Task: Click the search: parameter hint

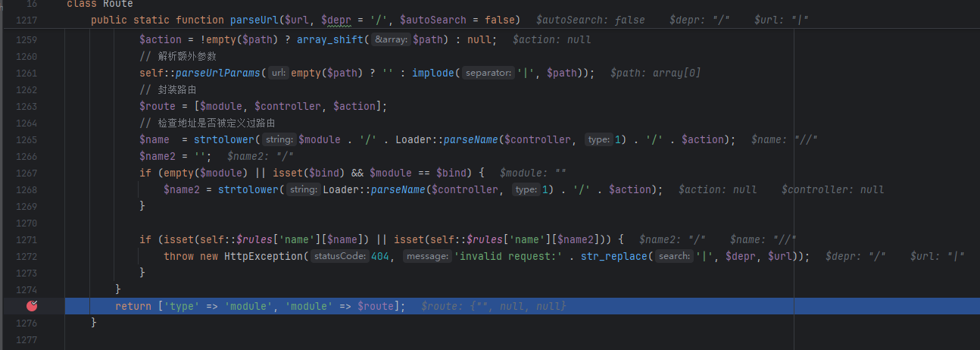Action: point(674,256)
